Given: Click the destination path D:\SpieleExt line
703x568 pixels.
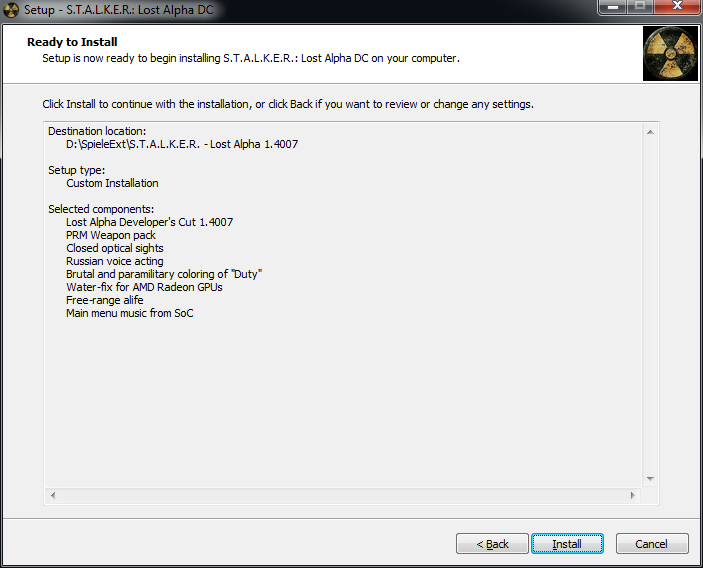Looking at the screenshot, I should (x=182, y=144).
